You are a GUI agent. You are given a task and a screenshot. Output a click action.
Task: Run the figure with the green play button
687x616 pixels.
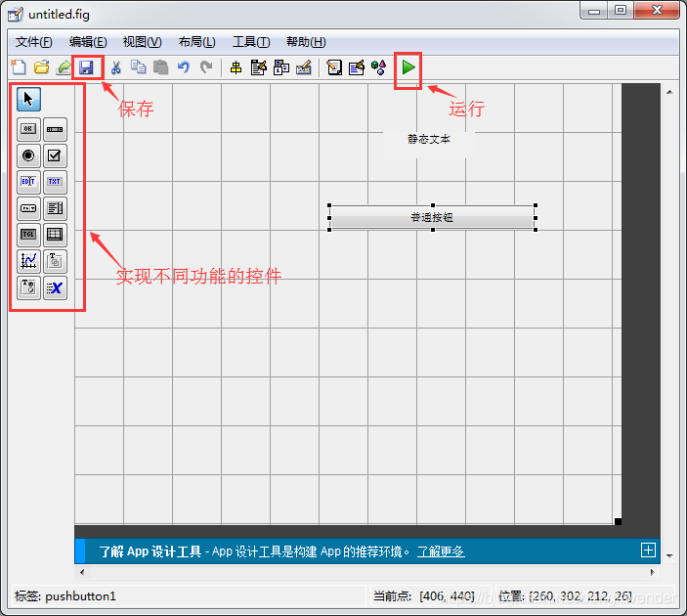coord(408,67)
